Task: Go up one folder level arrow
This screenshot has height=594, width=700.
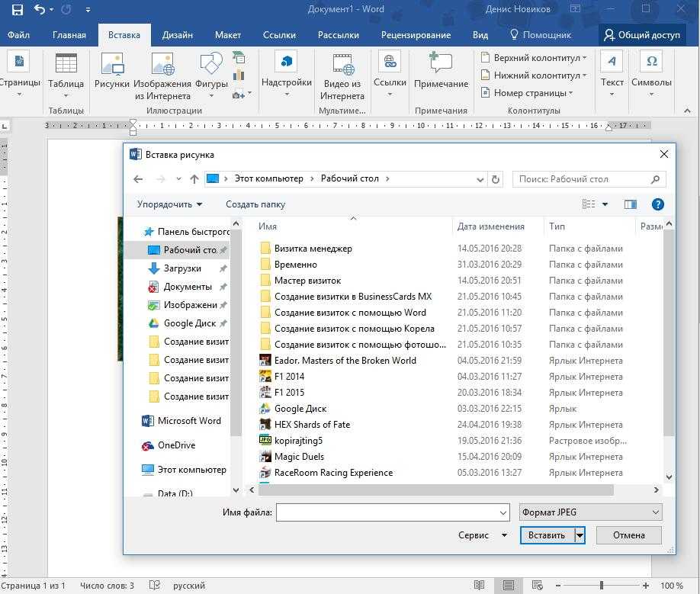Action: pyautogui.click(x=194, y=179)
